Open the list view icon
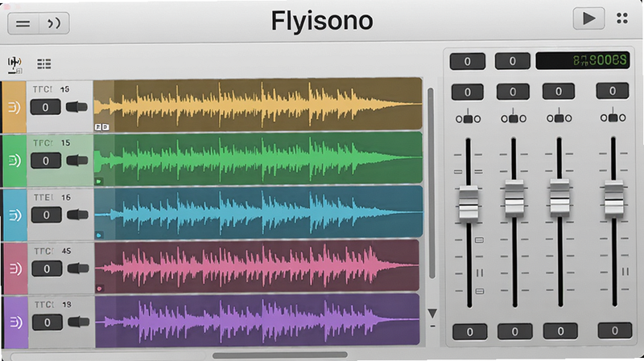Viewport: 644px width, 361px height. [x=44, y=64]
